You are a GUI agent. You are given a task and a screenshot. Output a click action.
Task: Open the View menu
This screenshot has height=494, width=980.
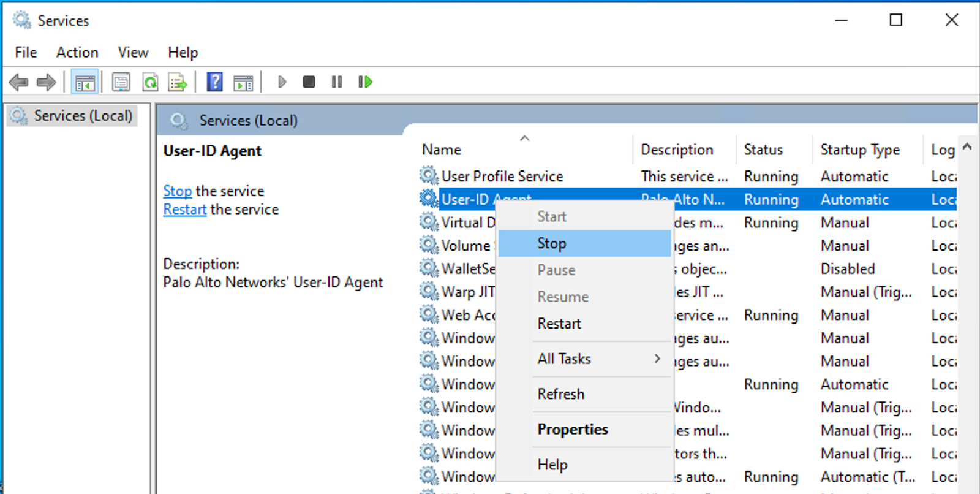(133, 53)
